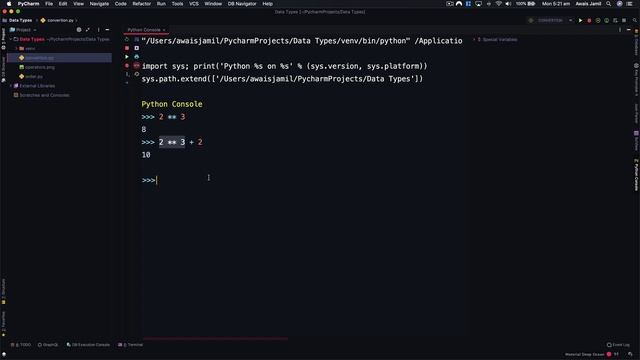The height and width of the screenshot is (360, 640).
Task: Open the Navigate menu
Action: point(99,4)
